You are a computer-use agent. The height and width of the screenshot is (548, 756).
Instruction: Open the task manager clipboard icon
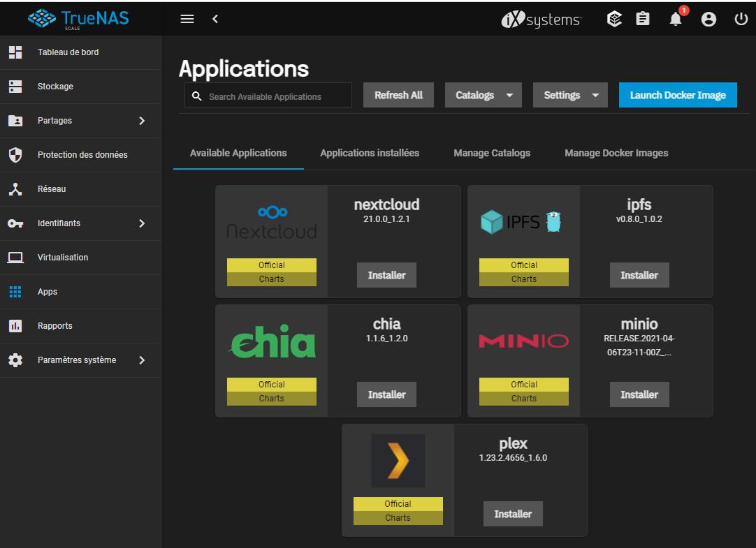click(x=642, y=19)
